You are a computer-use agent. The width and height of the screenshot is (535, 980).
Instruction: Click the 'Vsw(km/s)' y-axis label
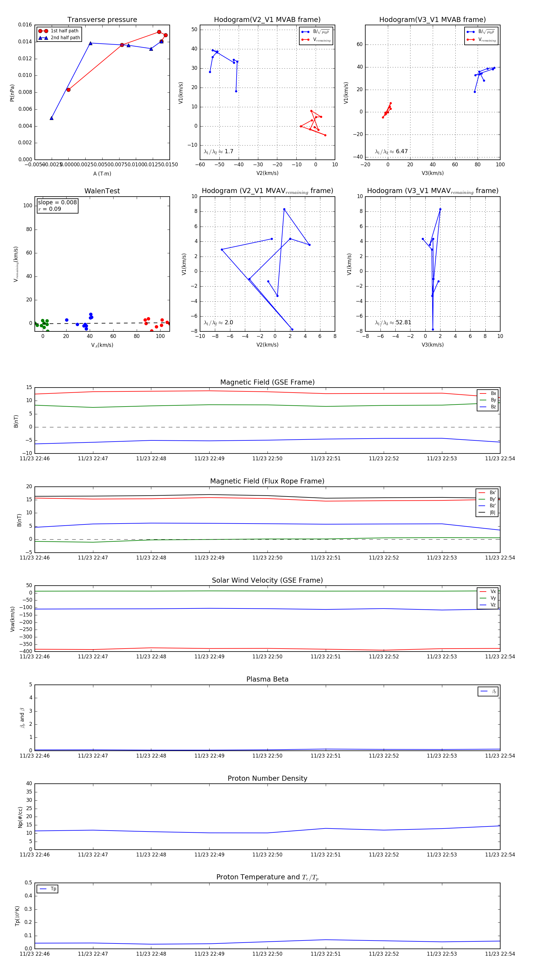point(12,619)
